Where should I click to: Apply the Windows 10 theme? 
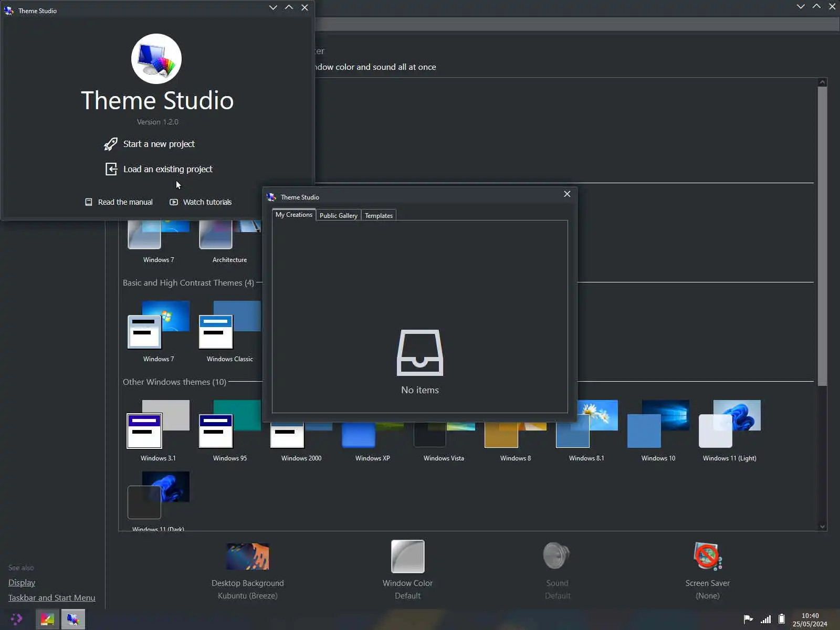658,431
